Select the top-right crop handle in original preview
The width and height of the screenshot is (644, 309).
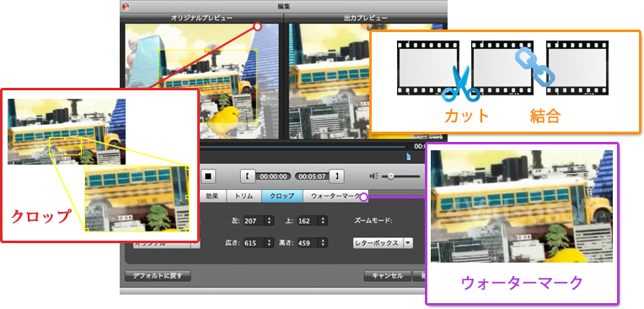coord(257,50)
